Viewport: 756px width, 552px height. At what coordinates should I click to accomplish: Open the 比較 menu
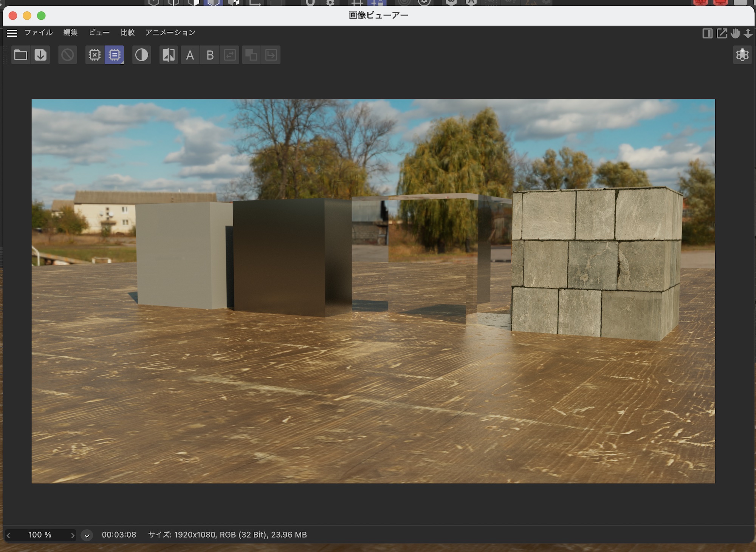[x=127, y=32]
